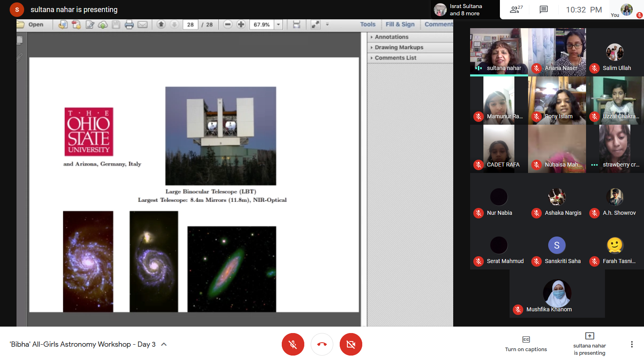Image resolution: width=644 pixels, height=362 pixels.
Task: Click the zoom out minus icon
Action: tap(228, 25)
